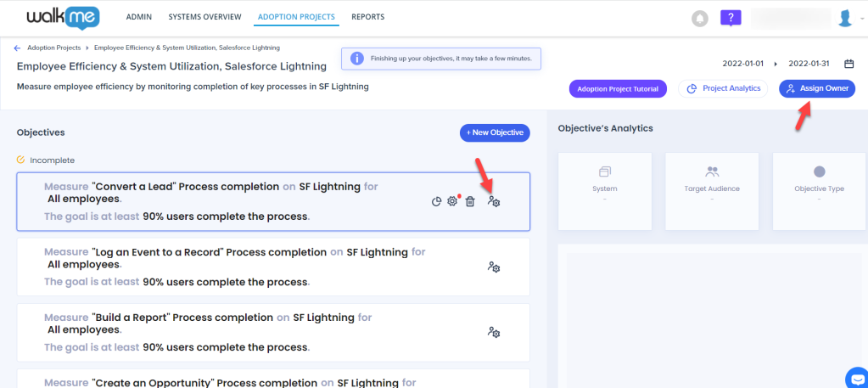Open the Adoption Project Tutorial

618,88
